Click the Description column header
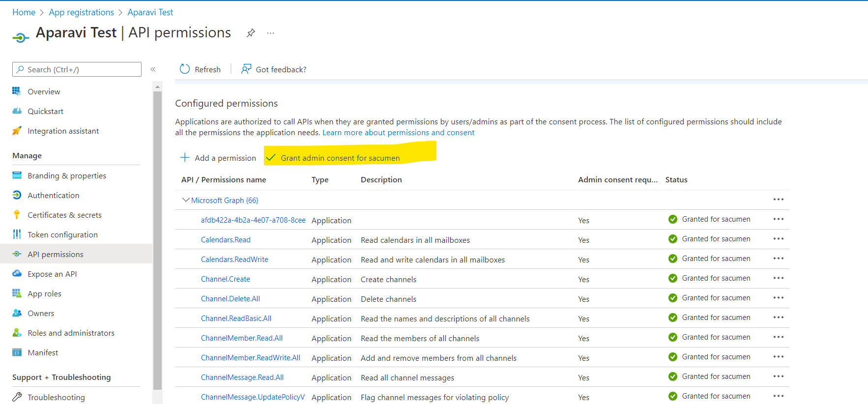 [x=381, y=179]
